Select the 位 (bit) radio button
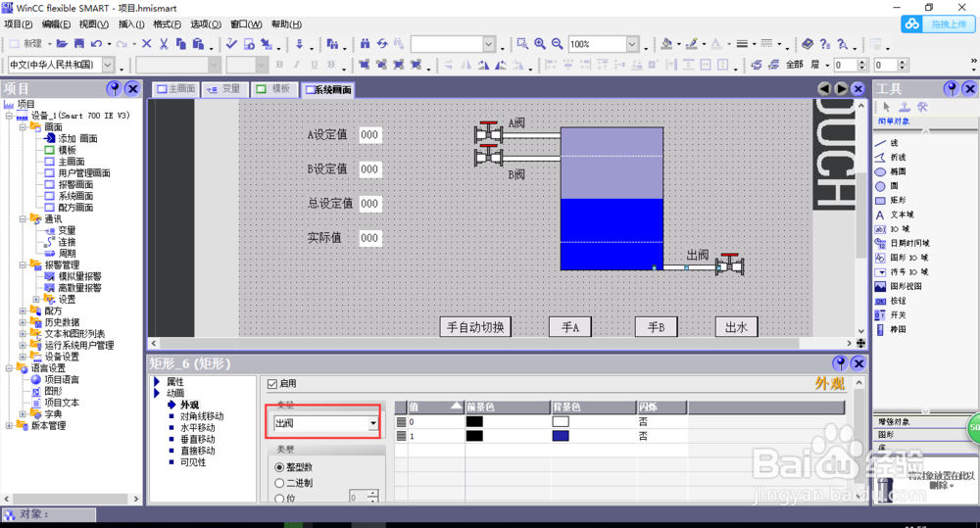Screen dimensions: 980x528 (279, 499)
